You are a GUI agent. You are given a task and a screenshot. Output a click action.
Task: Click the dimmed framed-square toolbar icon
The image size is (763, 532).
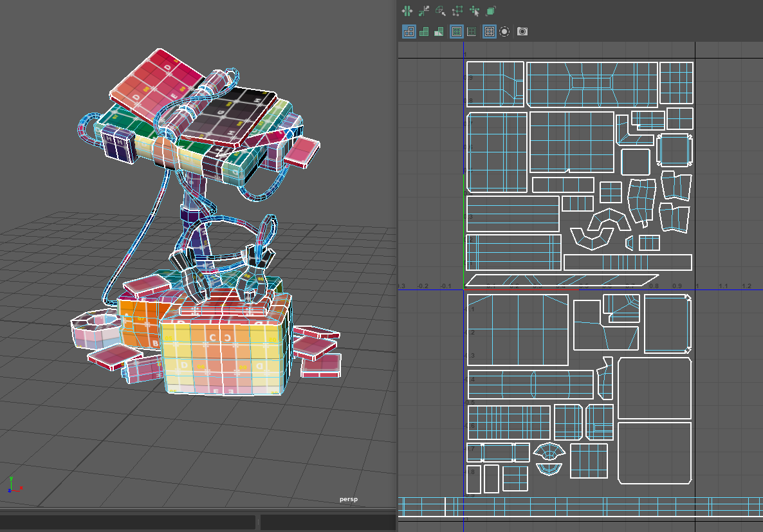[472, 31]
